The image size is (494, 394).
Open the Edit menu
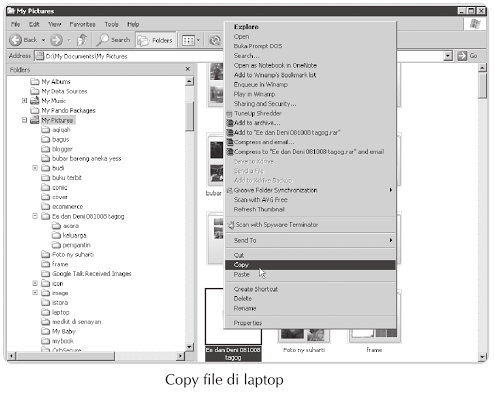coord(34,24)
